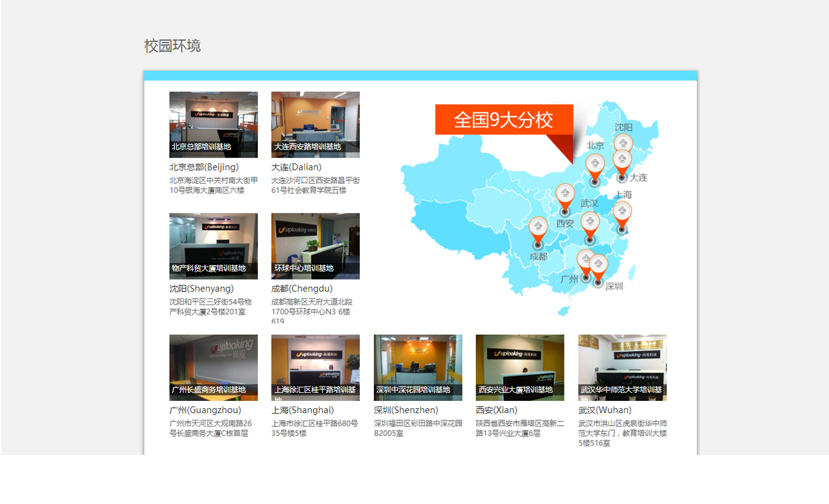Screen dimensions: 829x504
Task: Click the Xi'an address 陕西省西安市雁塔区高新二路
Action: pyautogui.click(x=520, y=428)
